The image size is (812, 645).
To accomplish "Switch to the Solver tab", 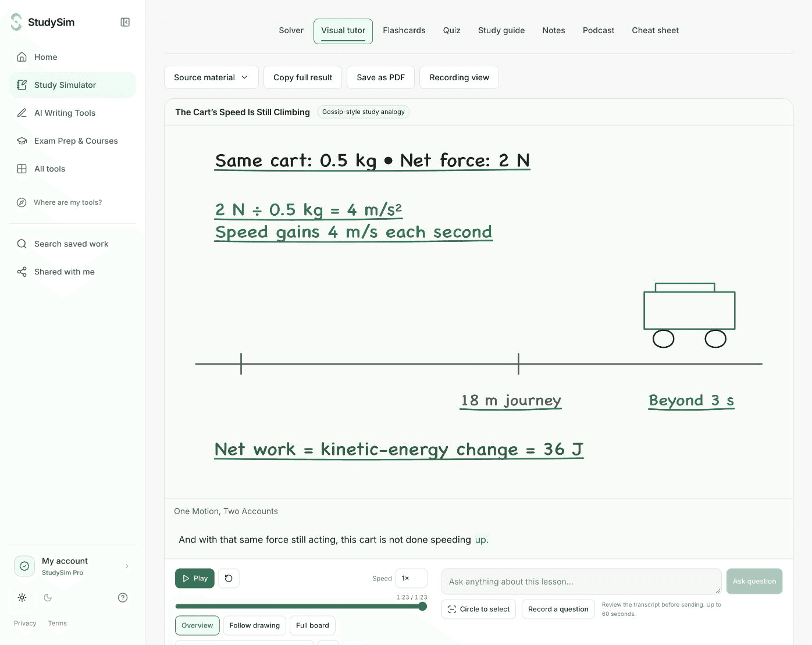I will (x=291, y=30).
